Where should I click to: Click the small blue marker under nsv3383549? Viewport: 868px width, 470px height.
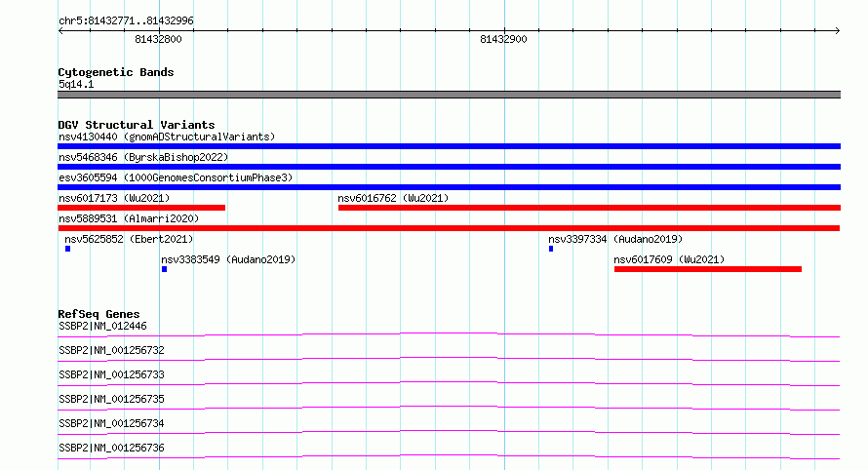point(165,269)
